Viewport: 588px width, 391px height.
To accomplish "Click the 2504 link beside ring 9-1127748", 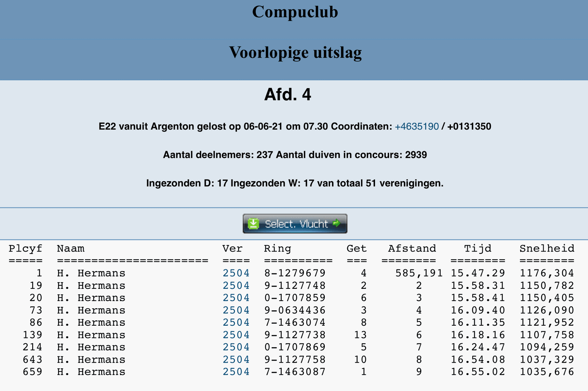I will pyautogui.click(x=236, y=285).
